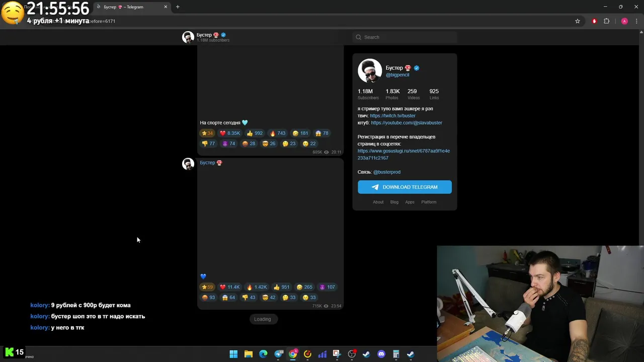Open the Chrome profile avatar
644x362 pixels.
pyautogui.click(x=624, y=21)
